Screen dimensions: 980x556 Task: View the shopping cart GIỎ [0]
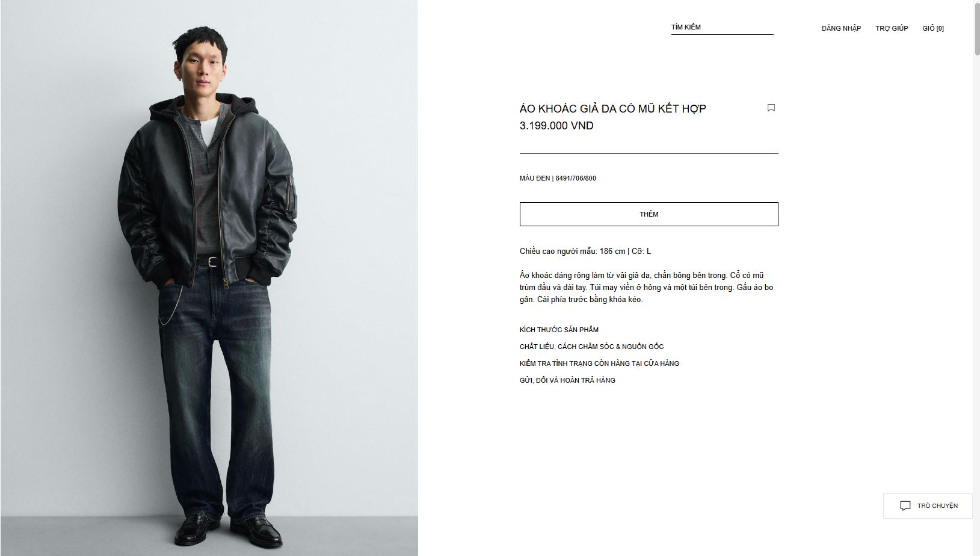click(933, 28)
